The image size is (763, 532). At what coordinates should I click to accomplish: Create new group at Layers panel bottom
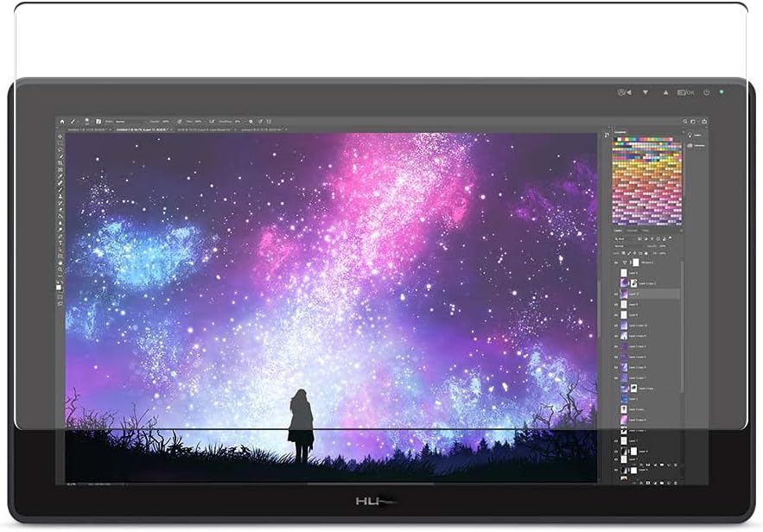pos(662,483)
